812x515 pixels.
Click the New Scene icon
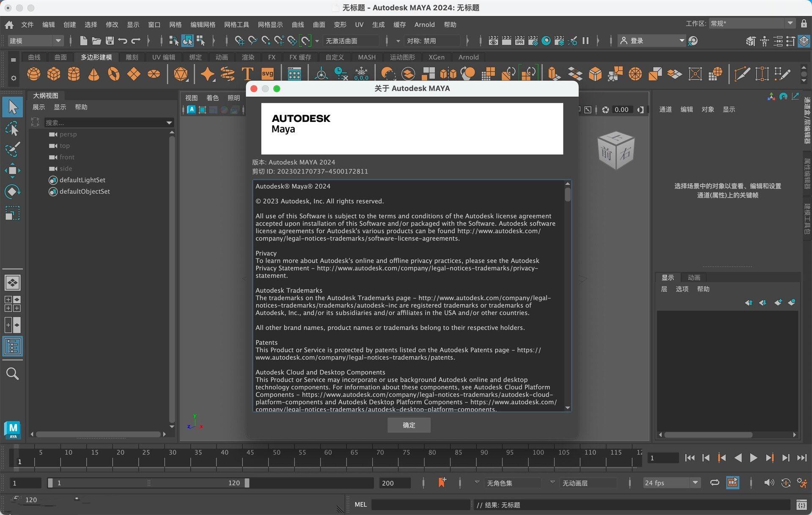pos(83,41)
